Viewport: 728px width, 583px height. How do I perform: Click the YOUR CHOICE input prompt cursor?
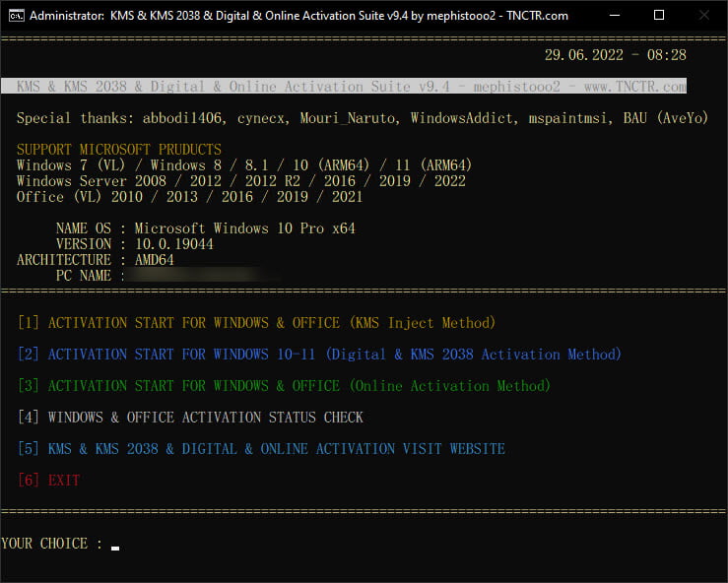point(115,548)
